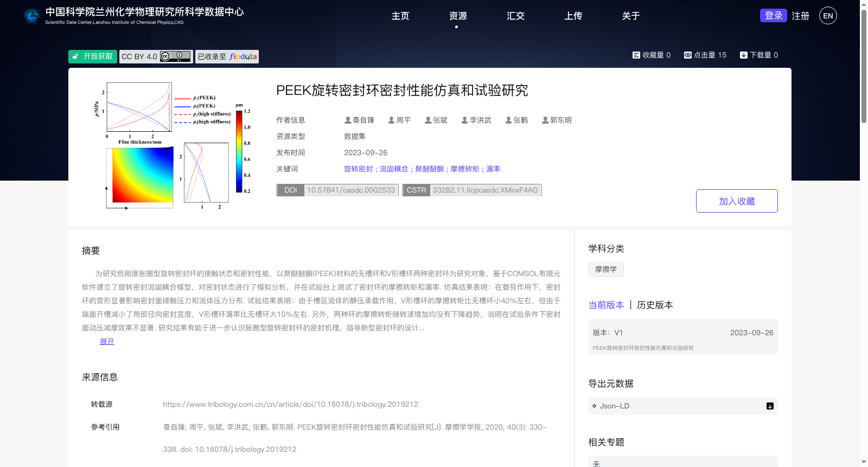Switch to the 当前版本 tab
Image resolution: width=868 pixels, height=467 pixels.
tap(606, 305)
